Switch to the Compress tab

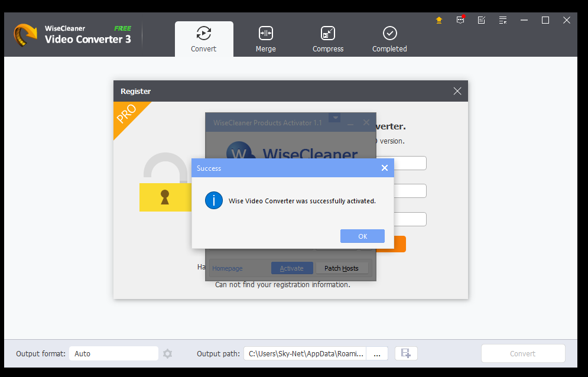(328, 39)
